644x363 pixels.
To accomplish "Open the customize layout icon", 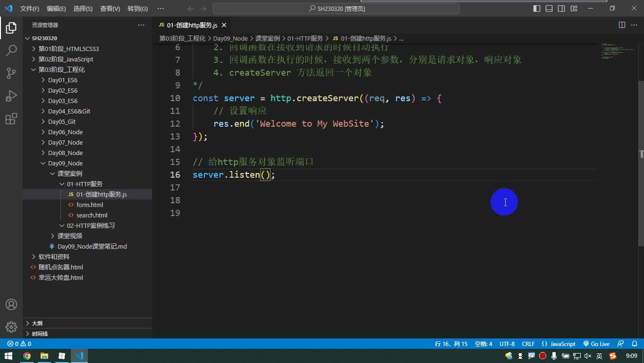I will (574, 9).
